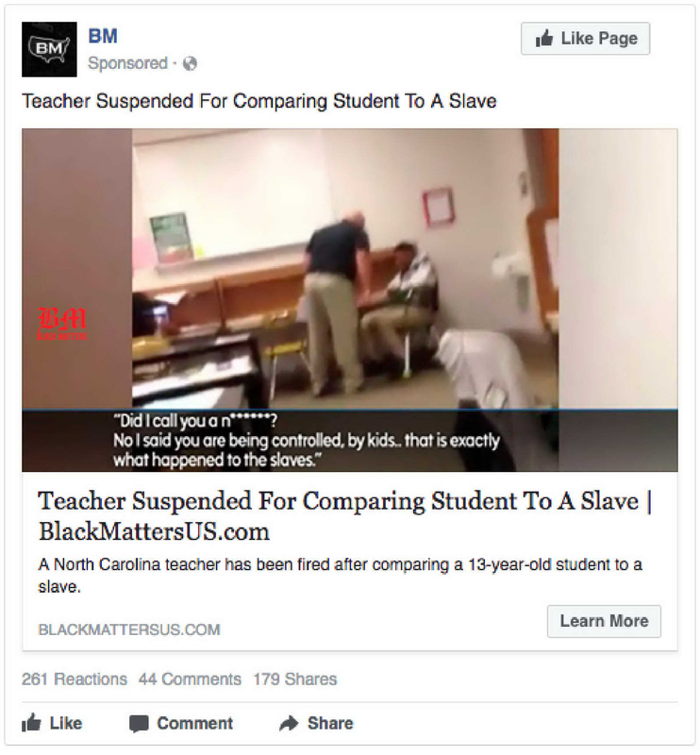Click the post caption about suspended teacher
This screenshot has width=700, height=755.
[x=259, y=101]
